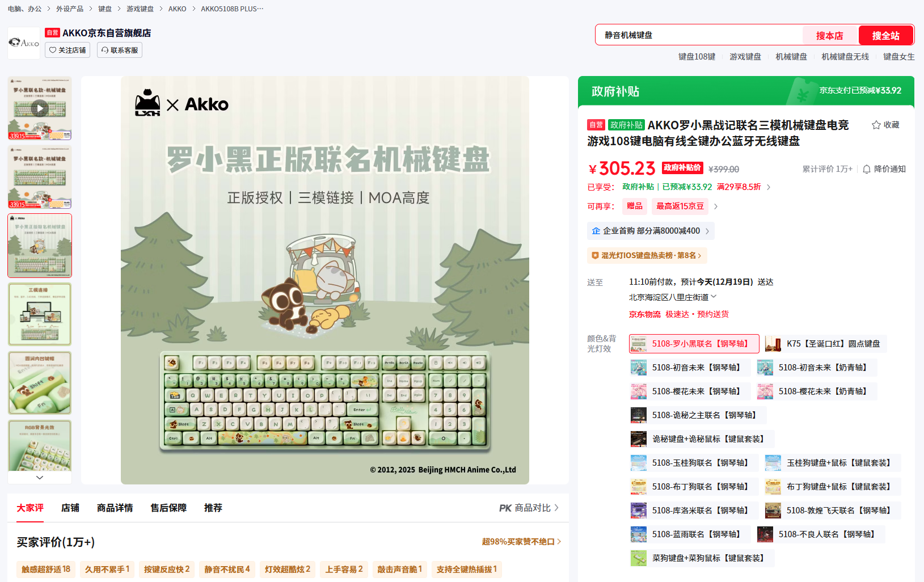The width and height of the screenshot is (924, 582).
Task: Click the star icon to favorite product
Action: point(876,125)
